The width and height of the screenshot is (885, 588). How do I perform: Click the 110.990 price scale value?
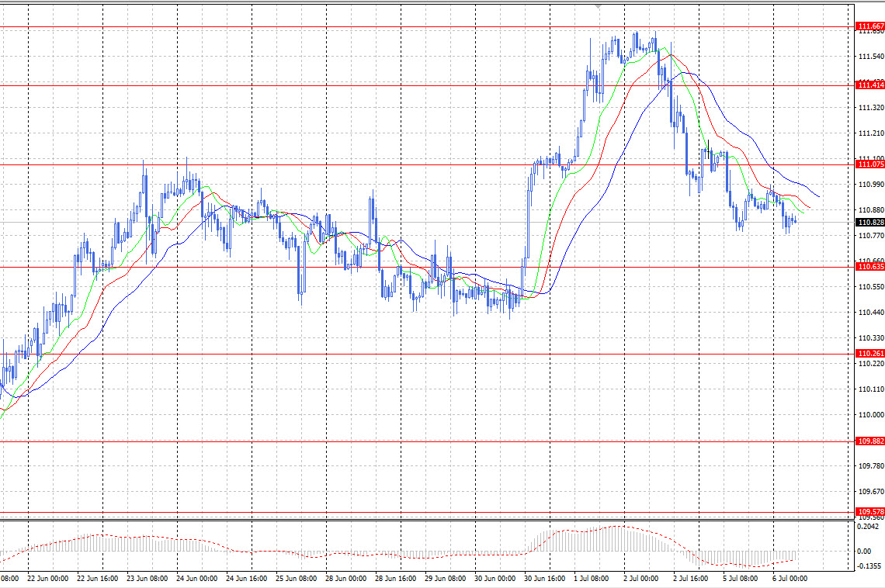tap(871, 185)
